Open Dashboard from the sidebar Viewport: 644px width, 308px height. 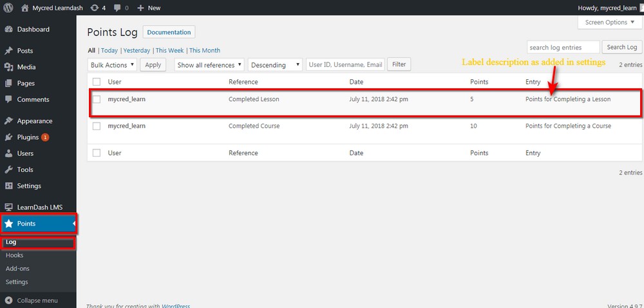[x=33, y=30]
